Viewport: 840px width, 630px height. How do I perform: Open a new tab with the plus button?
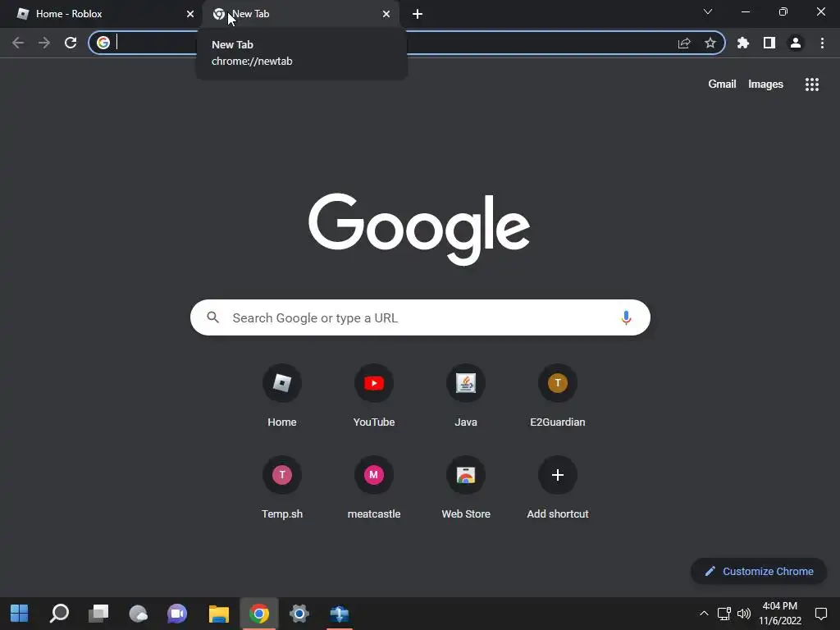(418, 14)
